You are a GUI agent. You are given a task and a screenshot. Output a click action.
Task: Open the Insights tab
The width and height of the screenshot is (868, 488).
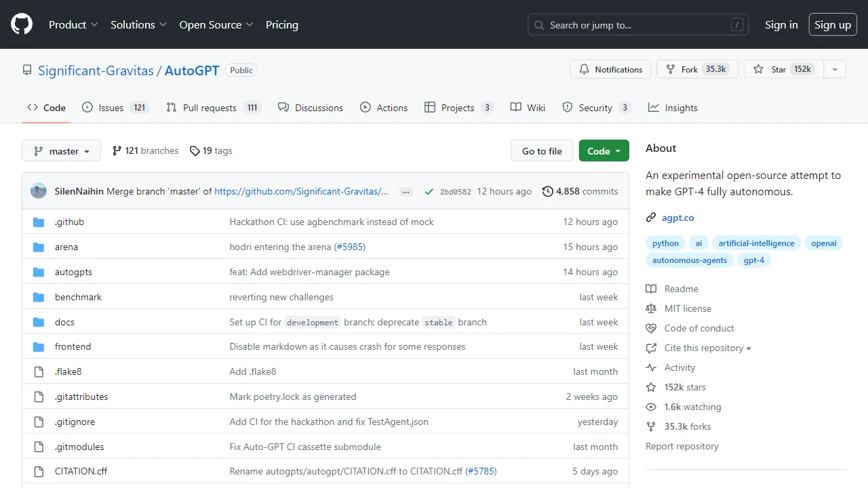673,108
